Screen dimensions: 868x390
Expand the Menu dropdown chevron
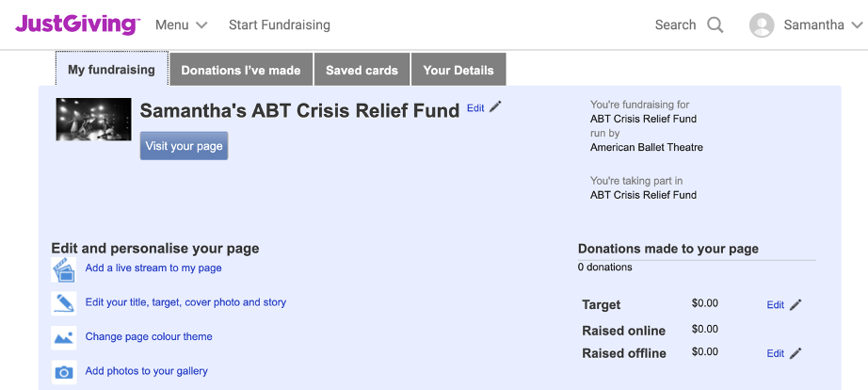pos(201,25)
